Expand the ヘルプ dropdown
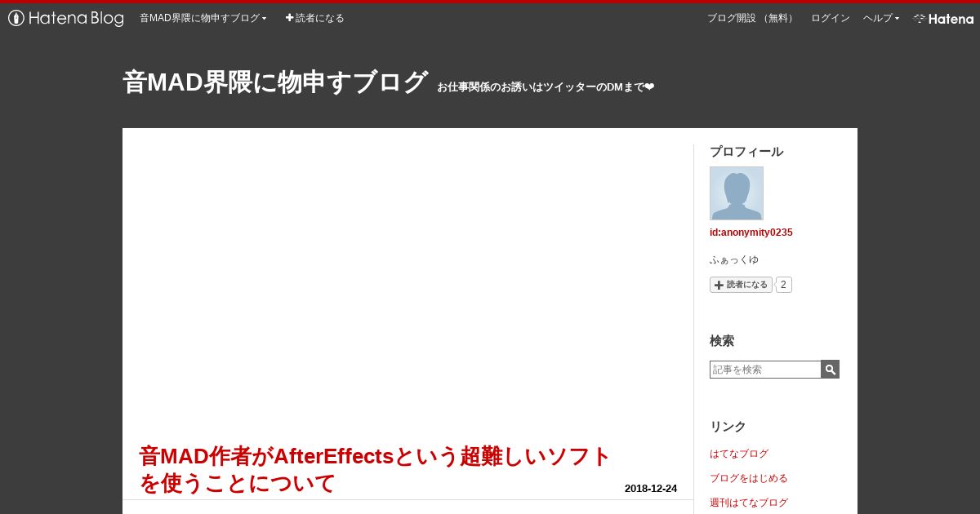Image resolution: width=980 pixels, height=514 pixels. pyautogui.click(x=881, y=18)
